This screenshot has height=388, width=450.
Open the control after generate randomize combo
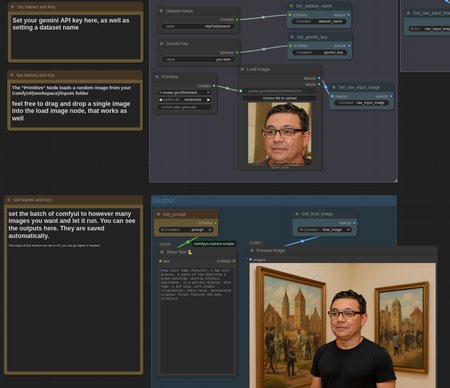(x=185, y=100)
